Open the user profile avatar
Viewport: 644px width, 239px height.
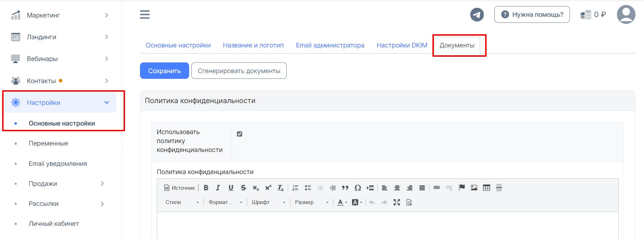pos(626,15)
